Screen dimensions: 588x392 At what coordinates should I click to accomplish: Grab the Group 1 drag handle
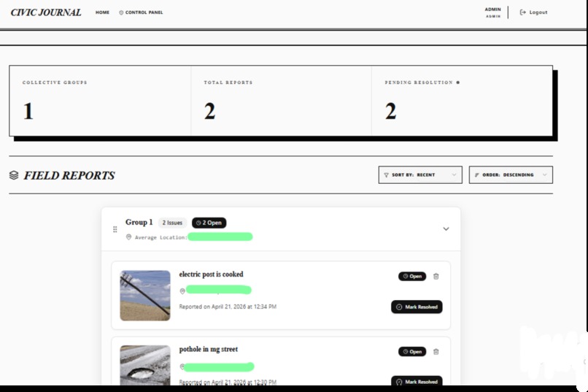coord(115,229)
